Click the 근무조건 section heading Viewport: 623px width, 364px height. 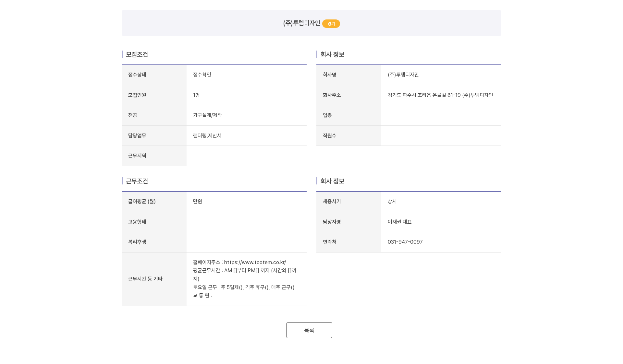pyautogui.click(x=137, y=181)
